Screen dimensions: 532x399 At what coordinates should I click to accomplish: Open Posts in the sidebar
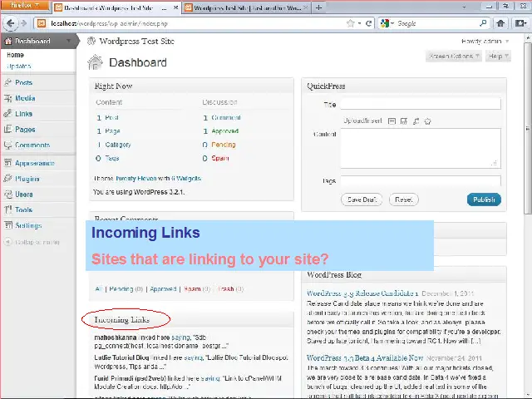(24, 82)
